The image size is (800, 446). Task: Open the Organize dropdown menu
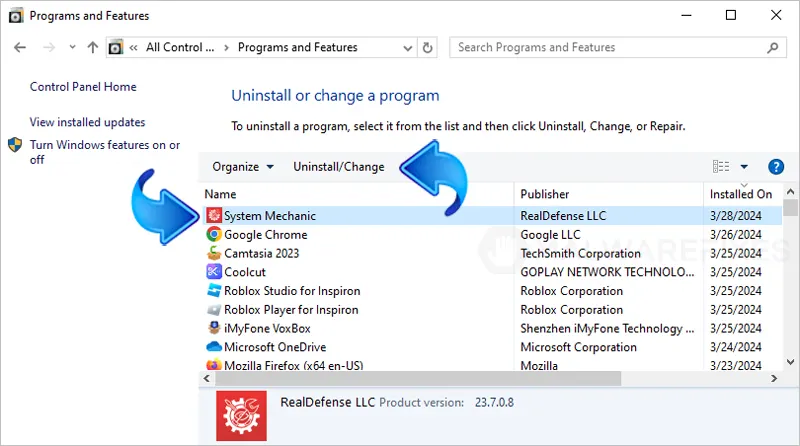click(x=243, y=167)
